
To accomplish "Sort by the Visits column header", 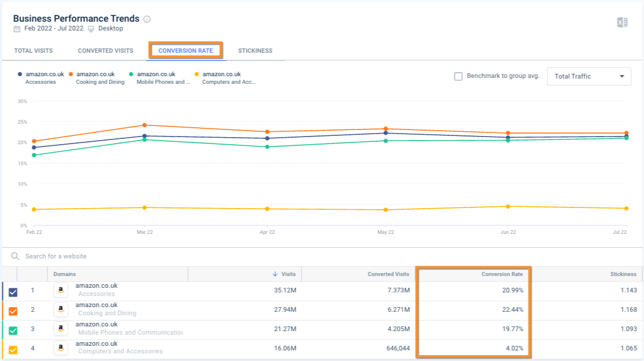I will (x=288, y=274).
